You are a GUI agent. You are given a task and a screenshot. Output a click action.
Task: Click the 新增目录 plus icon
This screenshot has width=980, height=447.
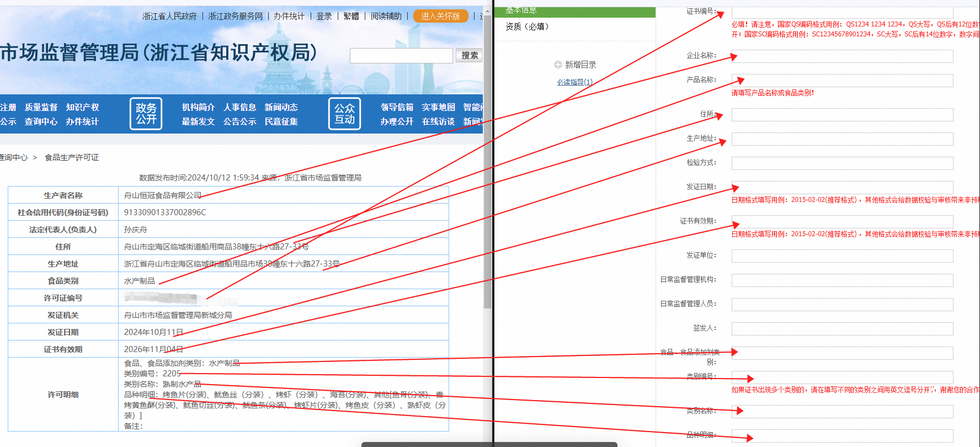[558, 65]
